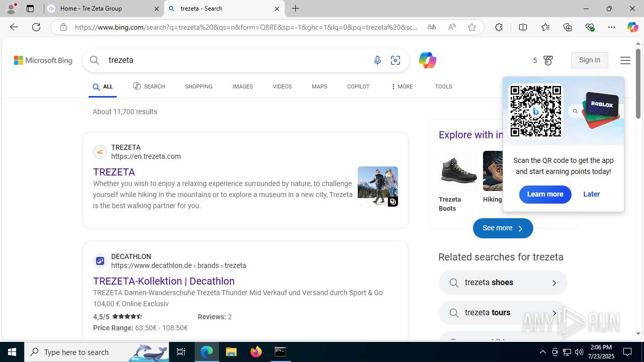Image resolution: width=644 pixels, height=362 pixels.
Task: Open File Explorer from taskbar
Action: point(231,352)
